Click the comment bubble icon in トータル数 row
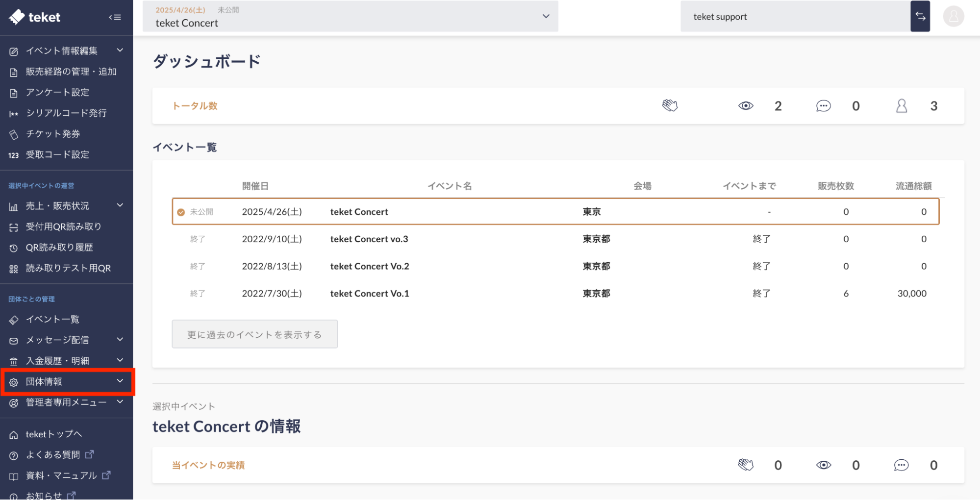Screen dimensions: 980x500 click(823, 106)
